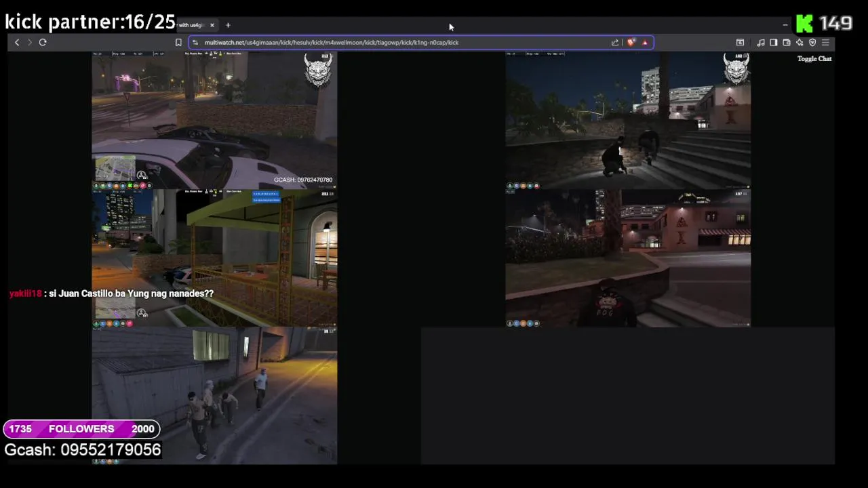Viewport: 868px width, 488px height.
Task: Open Brave Rewards triangle icon
Action: click(x=645, y=42)
